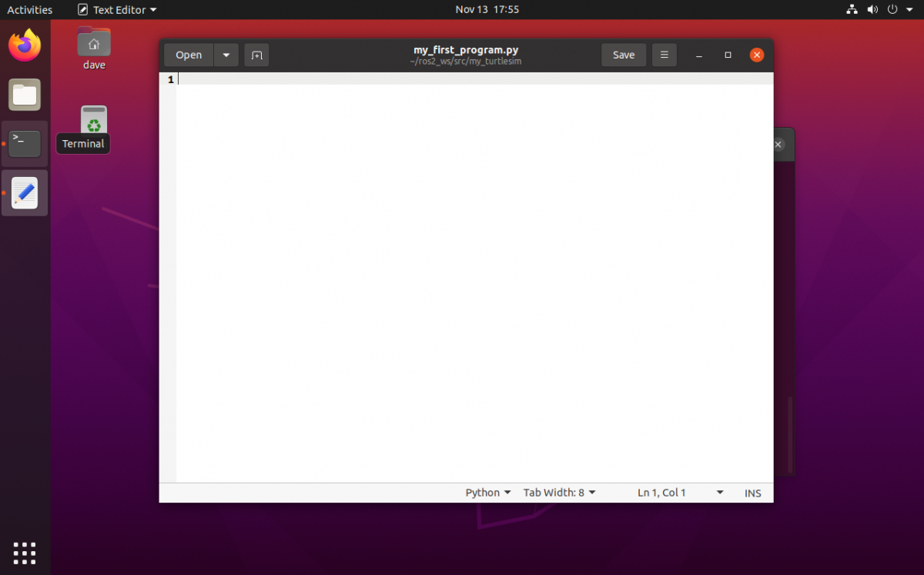Open the network icon in the system tray

coord(851,9)
